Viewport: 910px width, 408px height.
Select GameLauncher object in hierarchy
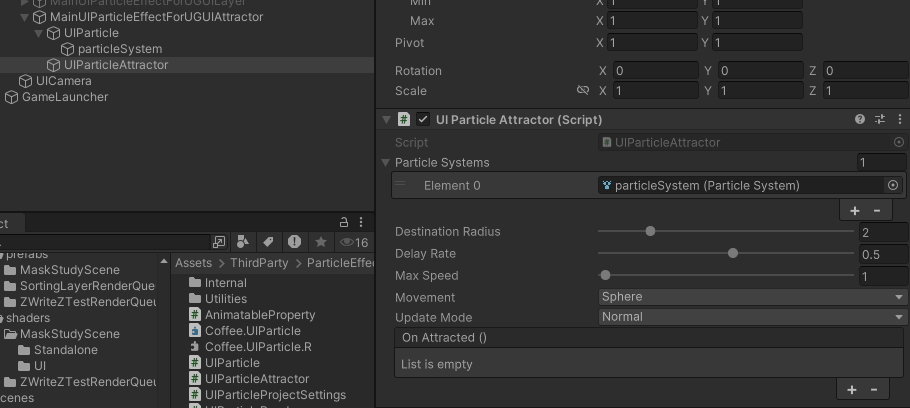(x=65, y=97)
